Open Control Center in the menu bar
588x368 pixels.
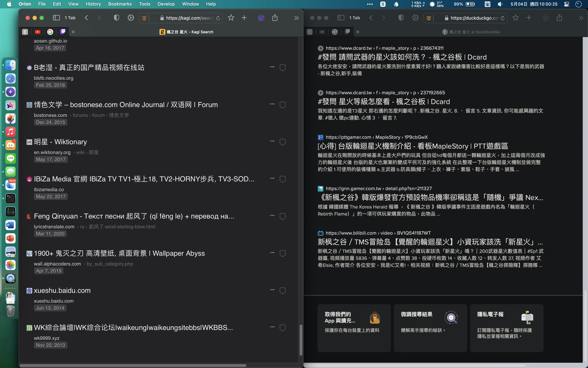(567, 4)
